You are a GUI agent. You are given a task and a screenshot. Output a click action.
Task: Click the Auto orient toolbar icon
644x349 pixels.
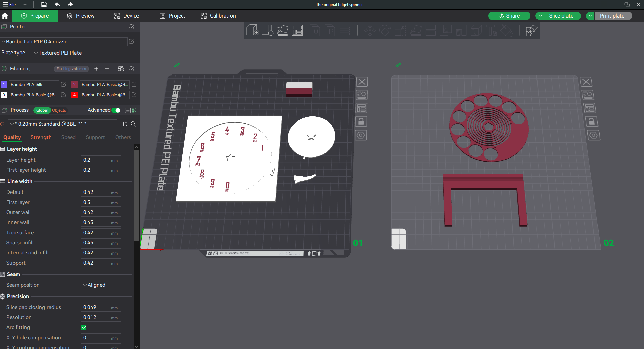282,30
